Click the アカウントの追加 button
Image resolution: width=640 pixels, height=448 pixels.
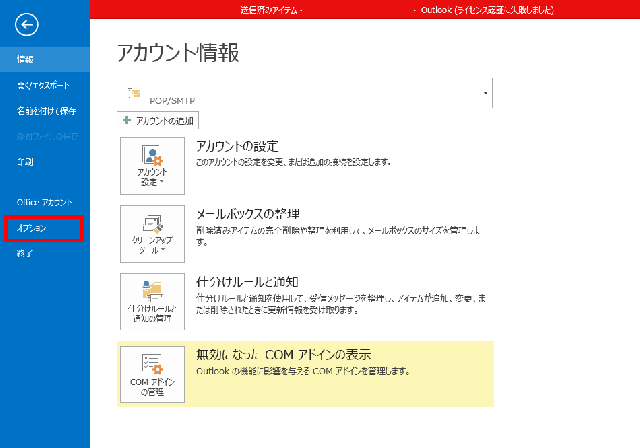click(x=158, y=120)
